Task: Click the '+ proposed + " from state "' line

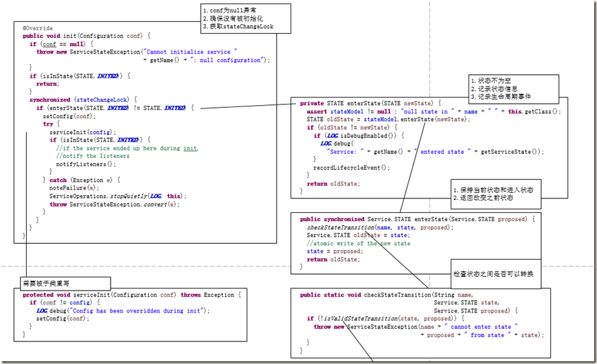Action: pos(482,335)
